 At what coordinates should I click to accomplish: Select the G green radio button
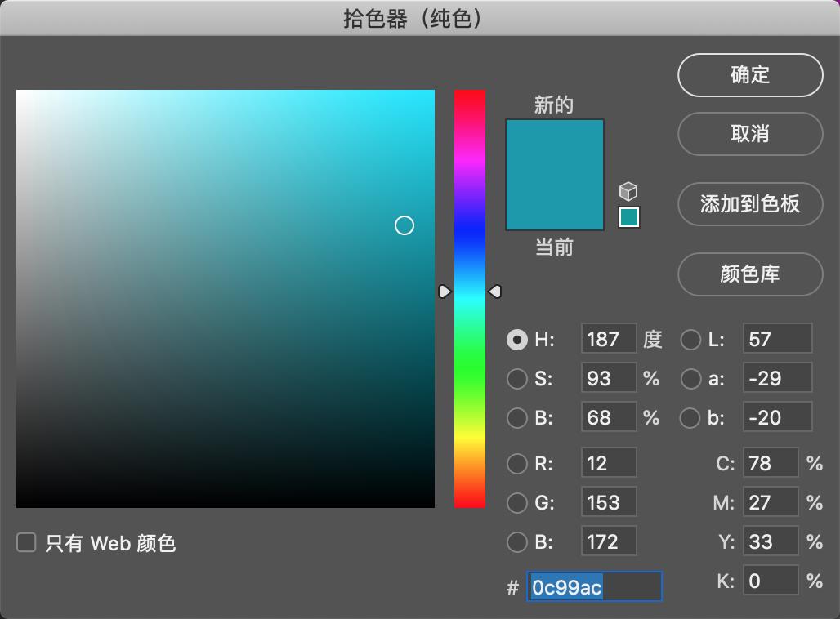516,503
